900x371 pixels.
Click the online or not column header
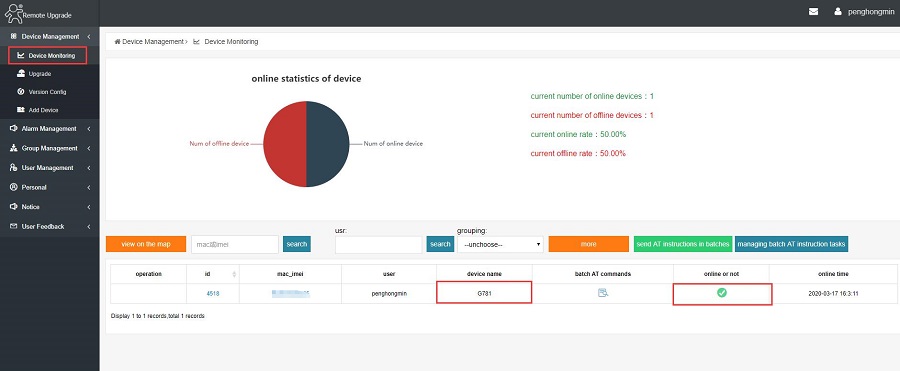pos(721,274)
